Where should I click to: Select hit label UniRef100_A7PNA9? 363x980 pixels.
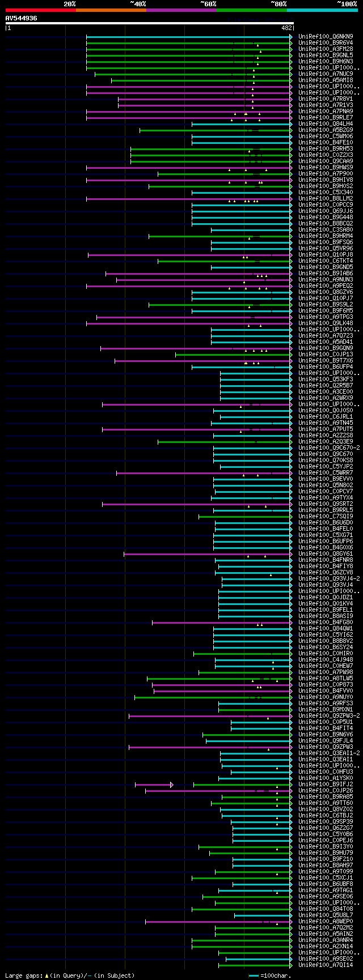point(326,111)
